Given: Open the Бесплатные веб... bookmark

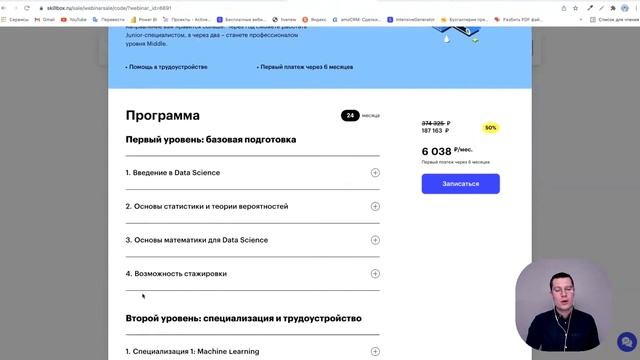Looking at the screenshot, I should pyautogui.click(x=241, y=20).
